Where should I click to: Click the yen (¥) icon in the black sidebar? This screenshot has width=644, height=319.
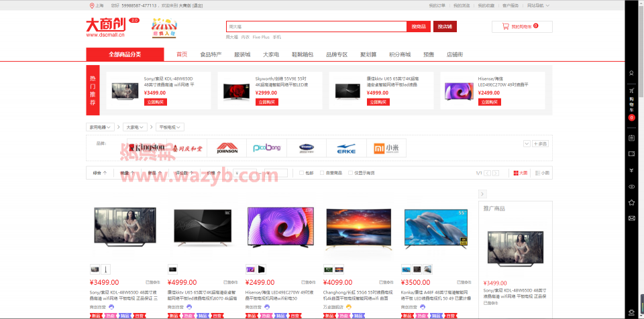(x=631, y=170)
